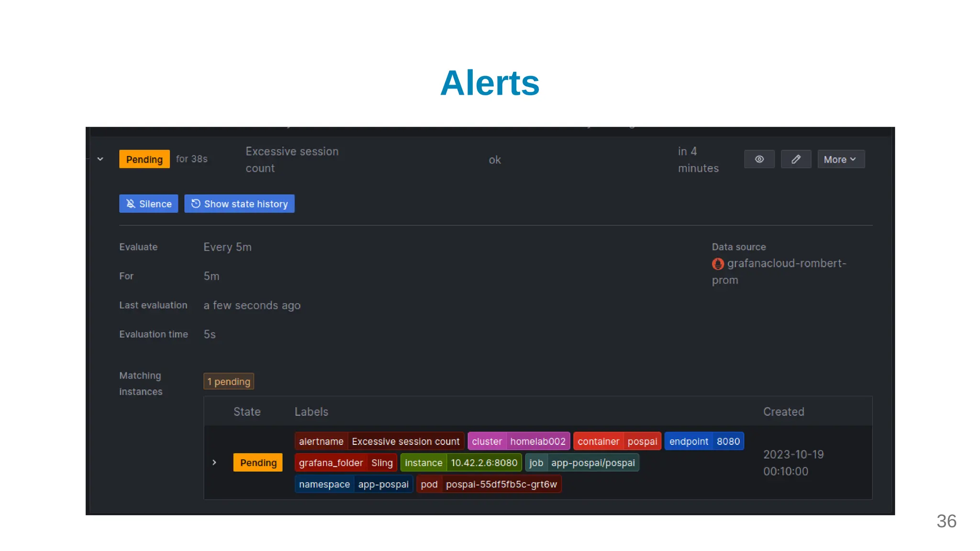Click the Created column header
The width and height of the screenshot is (980, 551).
click(784, 412)
